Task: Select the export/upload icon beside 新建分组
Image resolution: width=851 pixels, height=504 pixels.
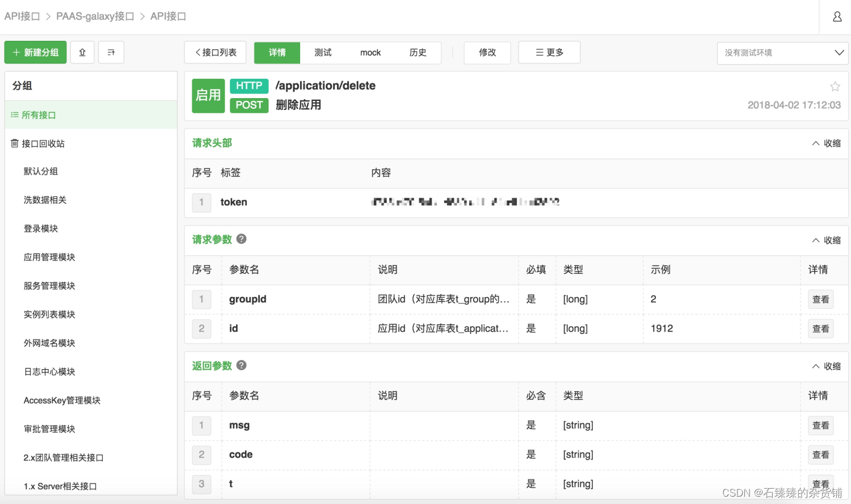Action: click(x=82, y=52)
